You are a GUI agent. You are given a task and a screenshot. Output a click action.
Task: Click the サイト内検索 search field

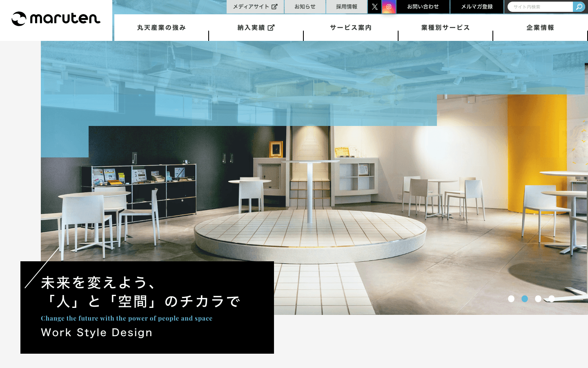click(540, 7)
